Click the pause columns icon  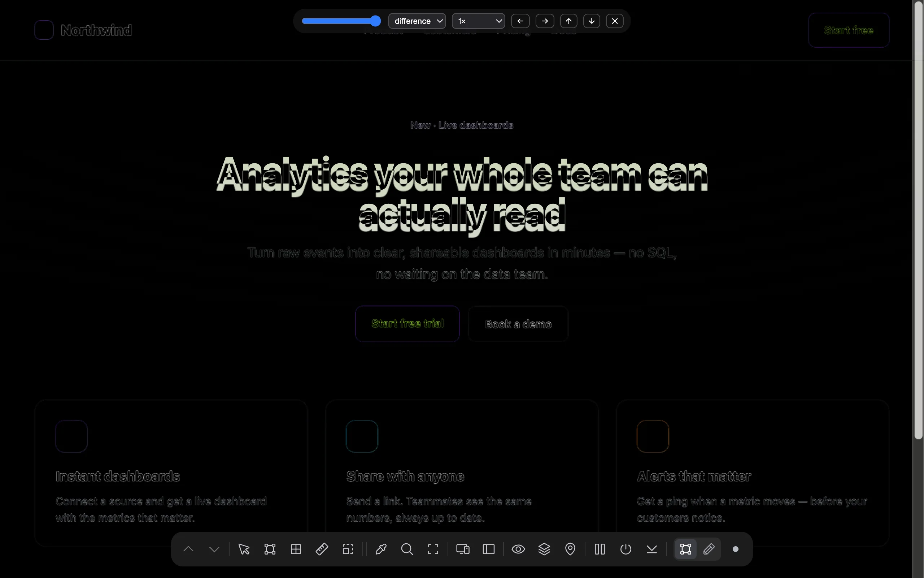coord(600,549)
